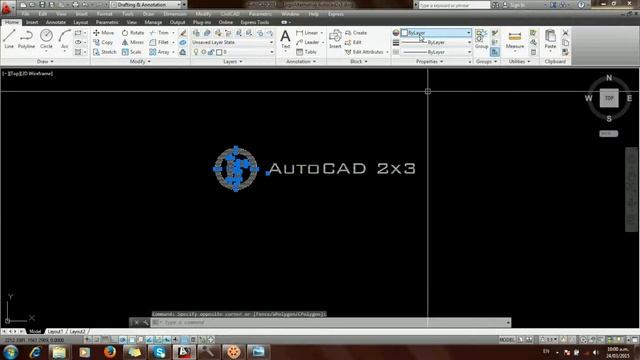Open the current layer 0 dropdown
Viewport: 640px width, 360px height.
tap(232, 52)
